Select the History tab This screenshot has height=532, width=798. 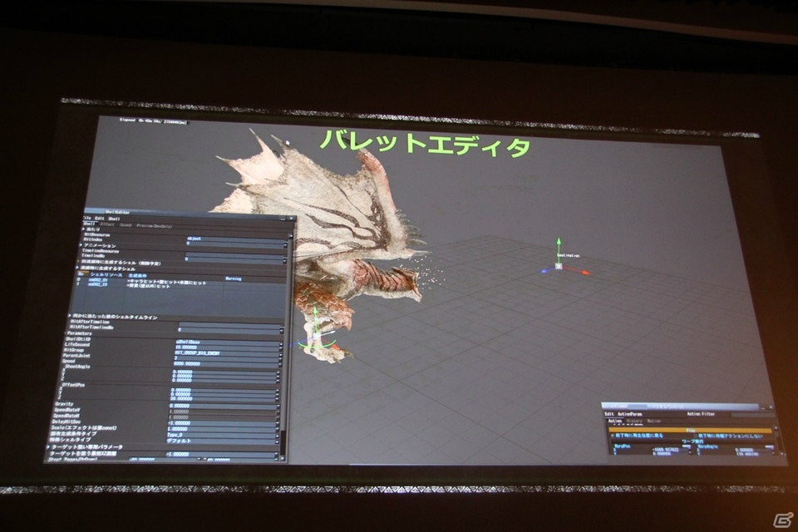(x=634, y=421)
